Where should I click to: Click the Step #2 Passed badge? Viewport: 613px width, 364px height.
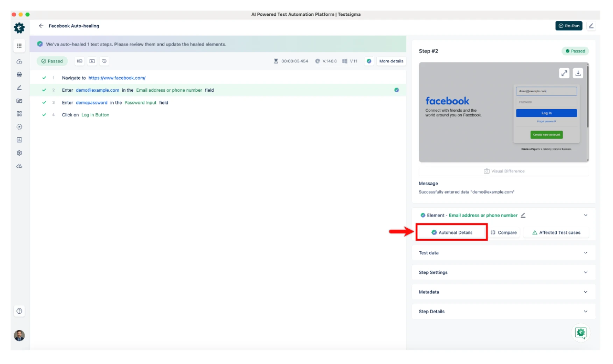coord(575,51)
